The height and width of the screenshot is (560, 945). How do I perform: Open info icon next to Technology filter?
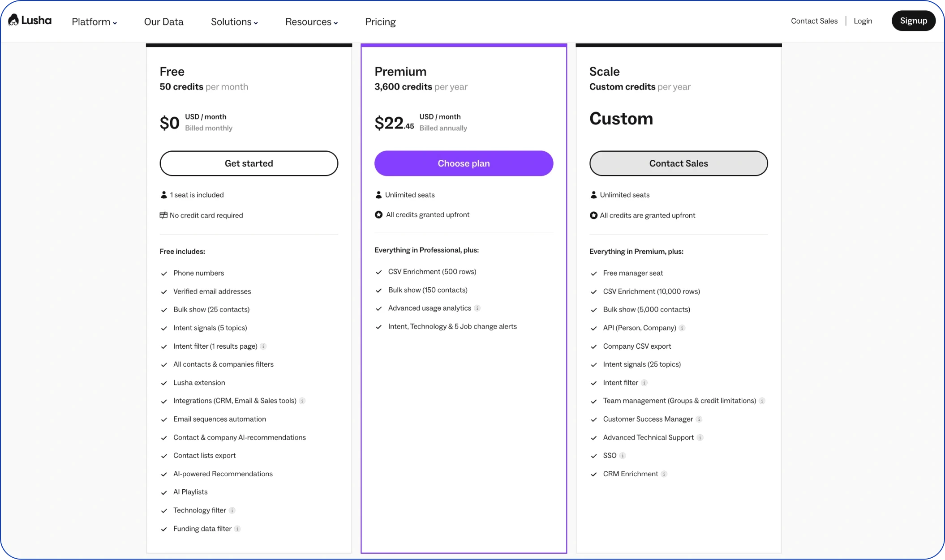point(232,510)
